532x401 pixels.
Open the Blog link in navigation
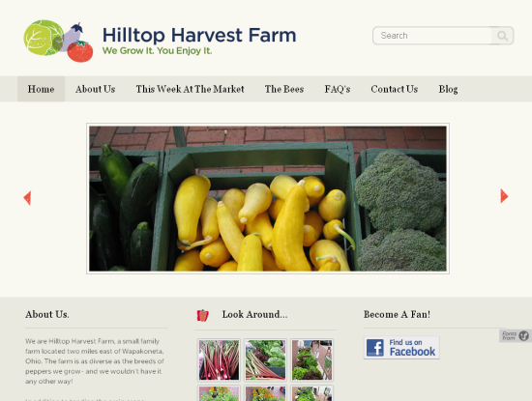tap(448, 89)
